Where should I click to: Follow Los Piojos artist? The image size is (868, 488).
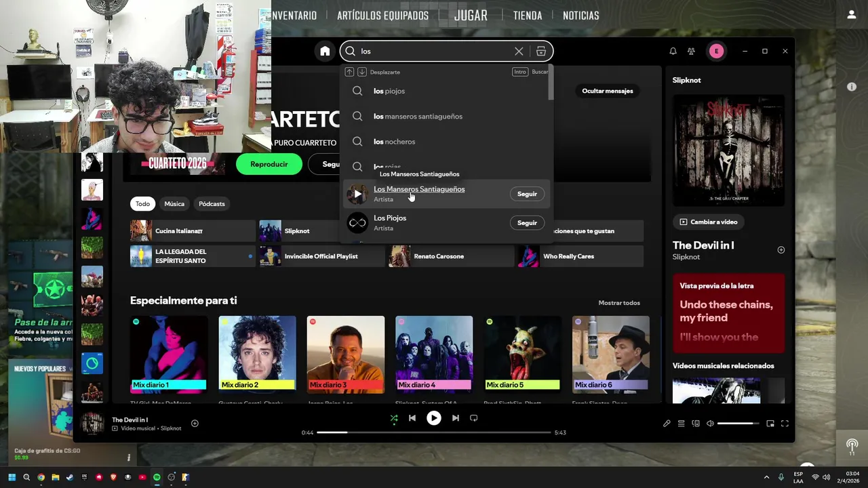[x=527, y=223]
